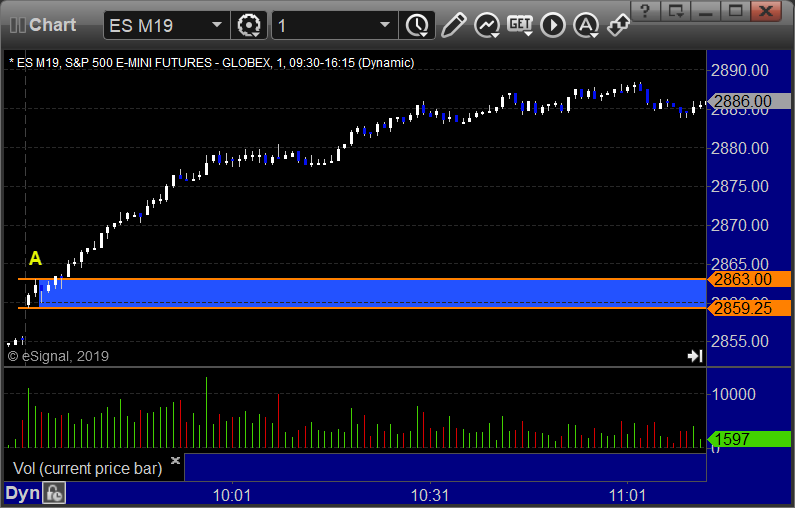Viewport: 795px width, 508px height.
Task: Select the drawing tools pencil icon
Action: (x=453, y=25)
